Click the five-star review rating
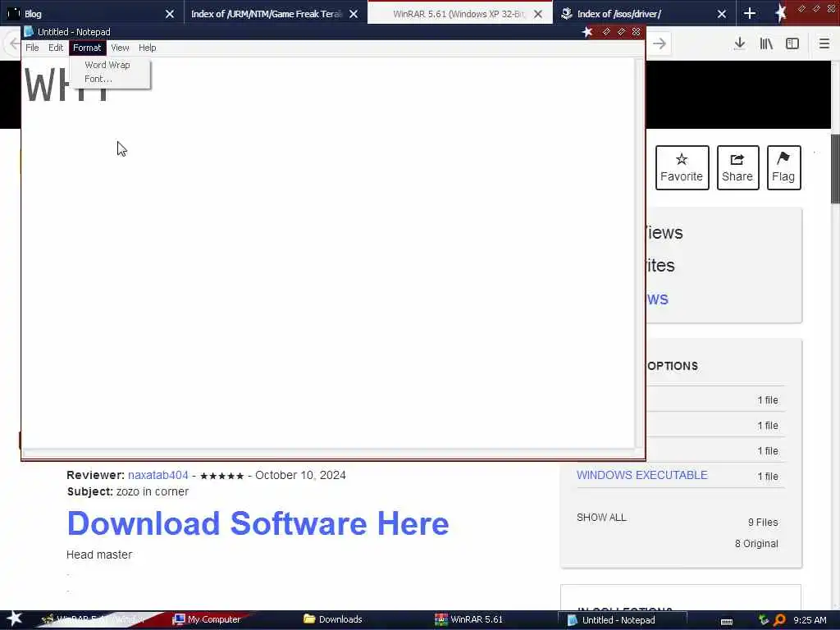Viewport: 840px width, 630px height. pyautogui.click(x=221, y=476)
